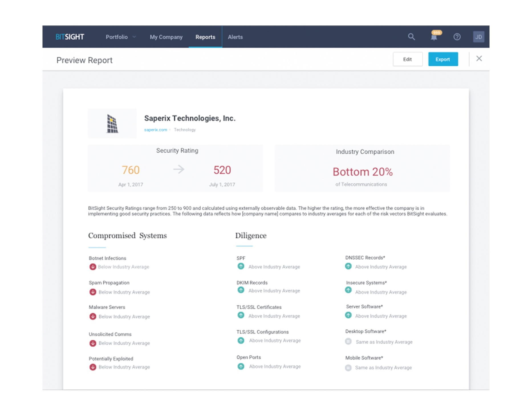
Task: Close the Preview Report with the X
Action: point(479,58)
